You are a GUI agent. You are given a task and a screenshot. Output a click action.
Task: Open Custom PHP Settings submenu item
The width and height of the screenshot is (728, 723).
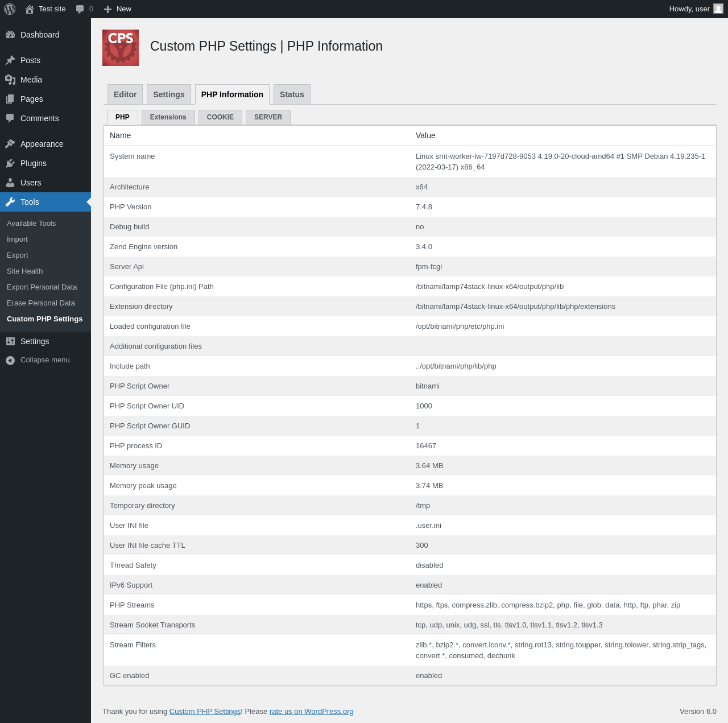45,319
